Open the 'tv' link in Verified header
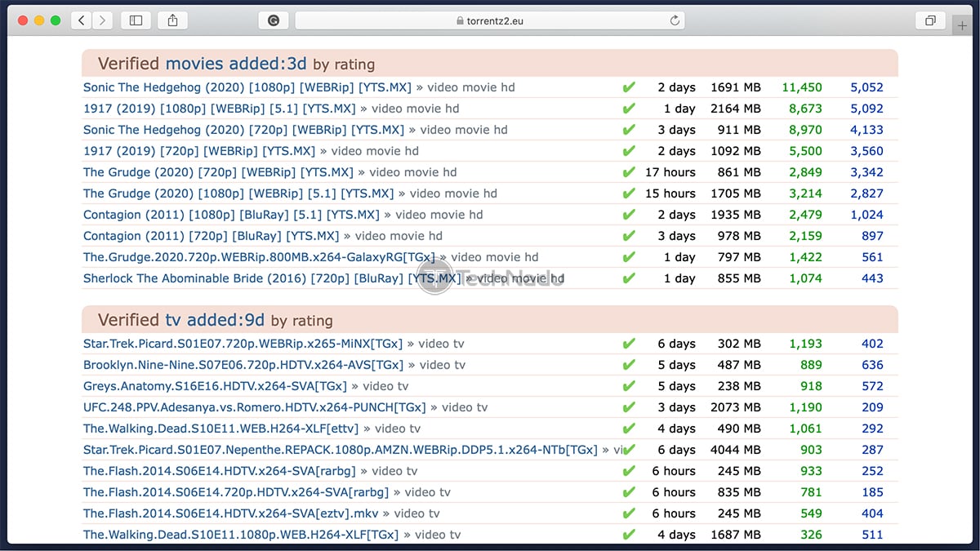Viewport: 980px width, 551px height. [x=173, y=320]
